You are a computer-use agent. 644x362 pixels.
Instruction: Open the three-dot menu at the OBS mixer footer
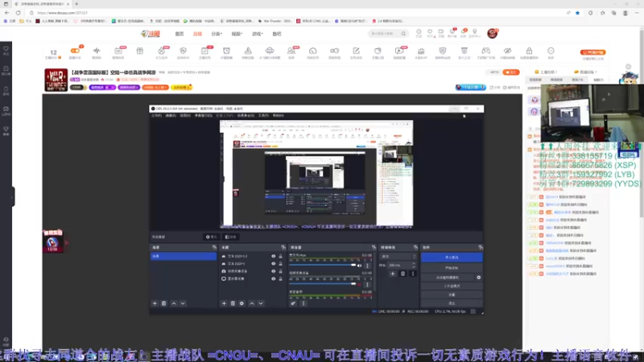pyautogui.click(x=303, y=303)
